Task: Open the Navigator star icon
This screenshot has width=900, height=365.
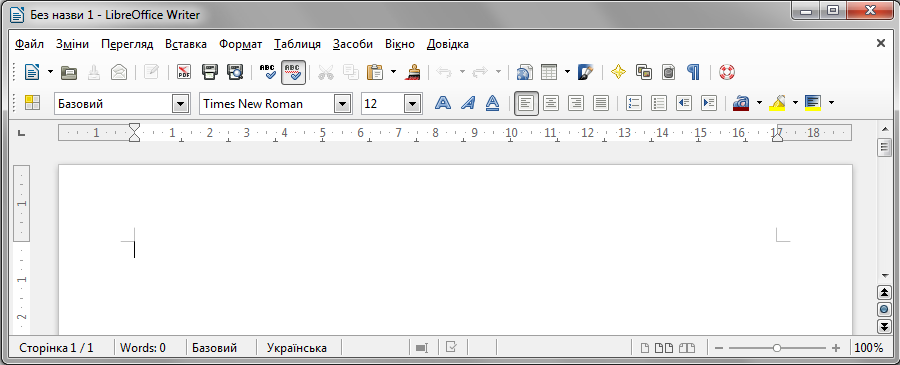Action: click(x=618, y=72)
